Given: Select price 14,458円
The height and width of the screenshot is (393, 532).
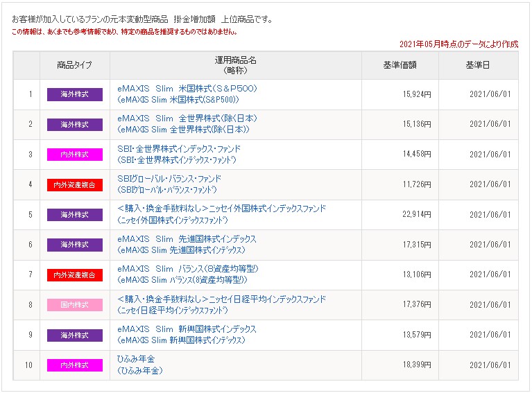Looking at the screenshot, I should (x=417, y=154).
